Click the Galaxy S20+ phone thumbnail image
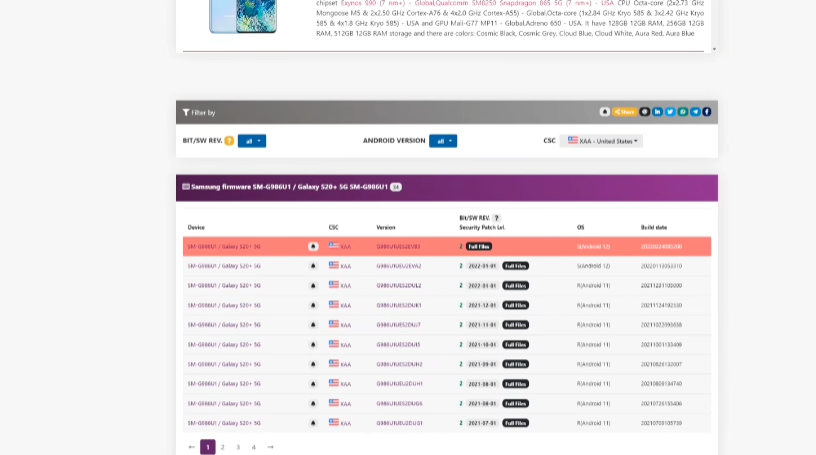Image resolution: width=816 pixels, height=455 pixels. point(243,16)
